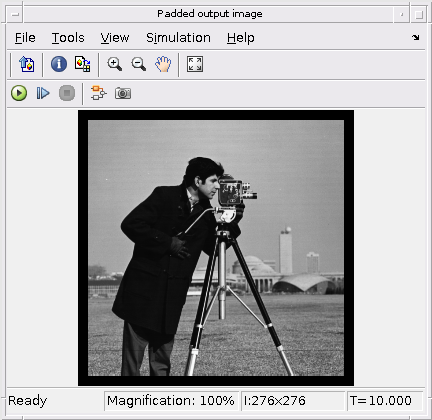
Task: Click the Maintain fit to window icon
Action: tap(195, 64)
